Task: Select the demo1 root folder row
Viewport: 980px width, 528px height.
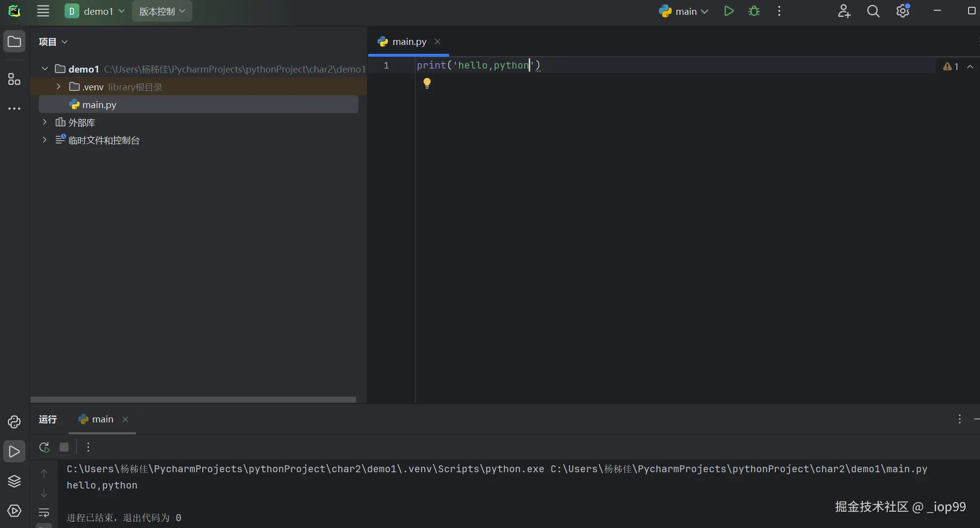Action: 198,69
